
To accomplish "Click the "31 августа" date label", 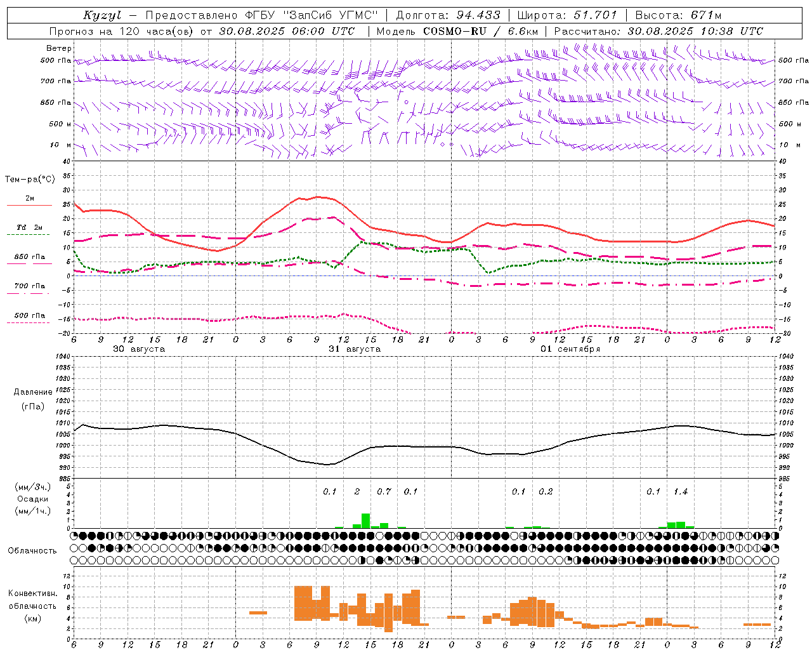I will (x=355, y=349).
